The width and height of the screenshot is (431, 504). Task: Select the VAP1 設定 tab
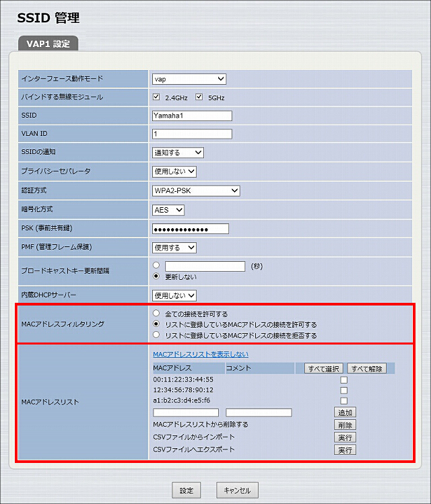coord(48,44)
